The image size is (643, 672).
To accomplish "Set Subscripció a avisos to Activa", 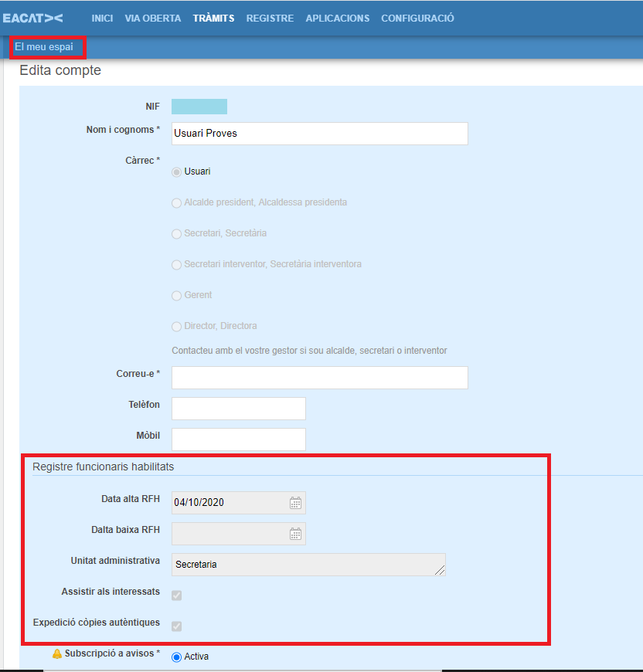I will (176, 657).
